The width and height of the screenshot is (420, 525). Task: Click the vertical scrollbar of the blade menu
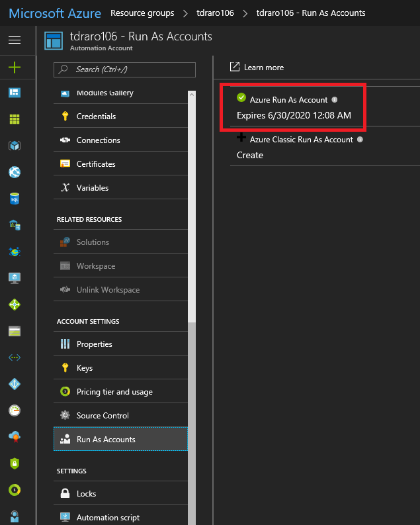pos(192,308)
